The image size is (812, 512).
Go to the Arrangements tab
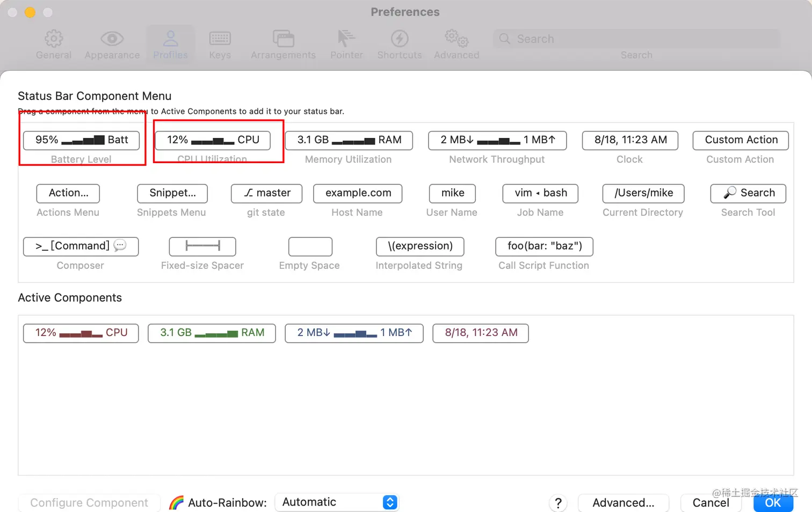click(283, 45)
